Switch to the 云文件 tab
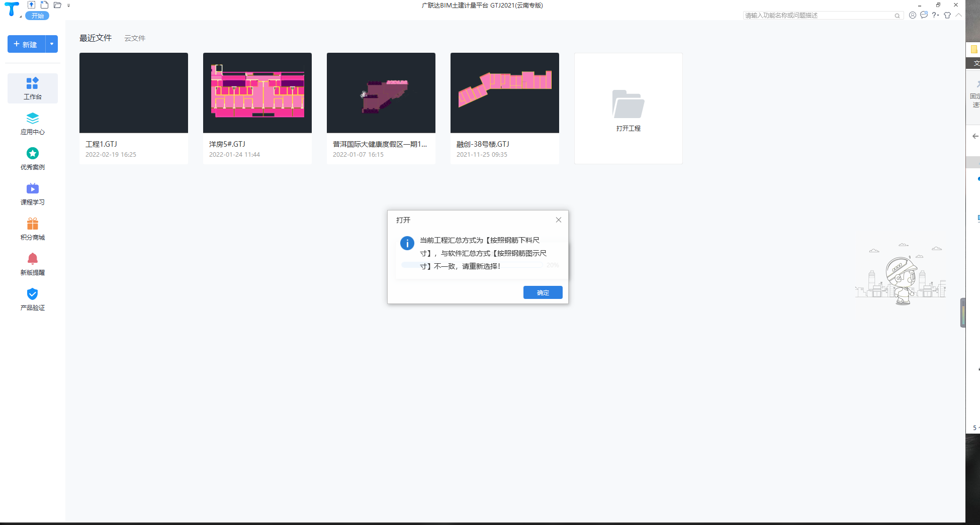This screenshot has height=525, width=980. tap(135, 38)
